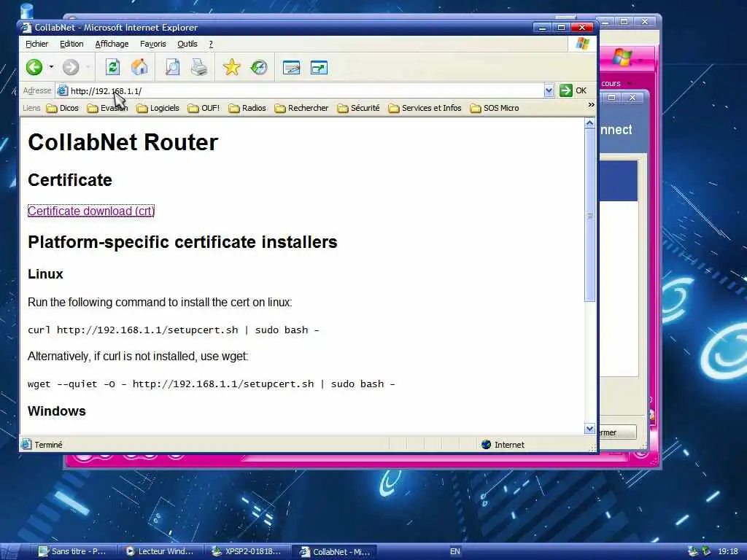
Task: Click the taskbar clock showing 19:18
Action: pos(728,551)
